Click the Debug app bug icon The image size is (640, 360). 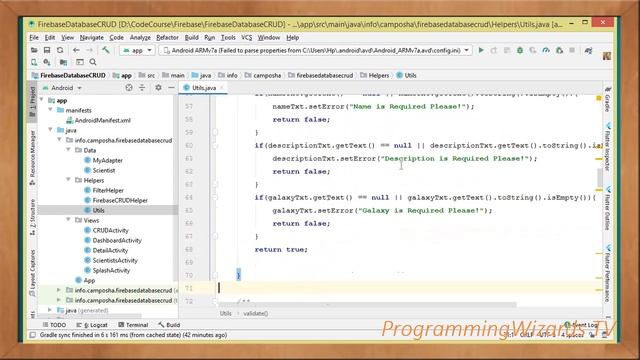[520, 50]
